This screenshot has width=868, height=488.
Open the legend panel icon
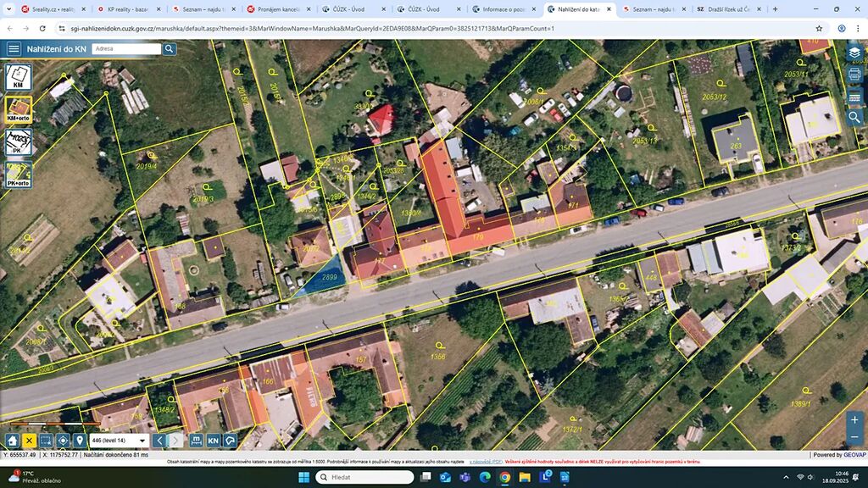(x=854, y=97)
